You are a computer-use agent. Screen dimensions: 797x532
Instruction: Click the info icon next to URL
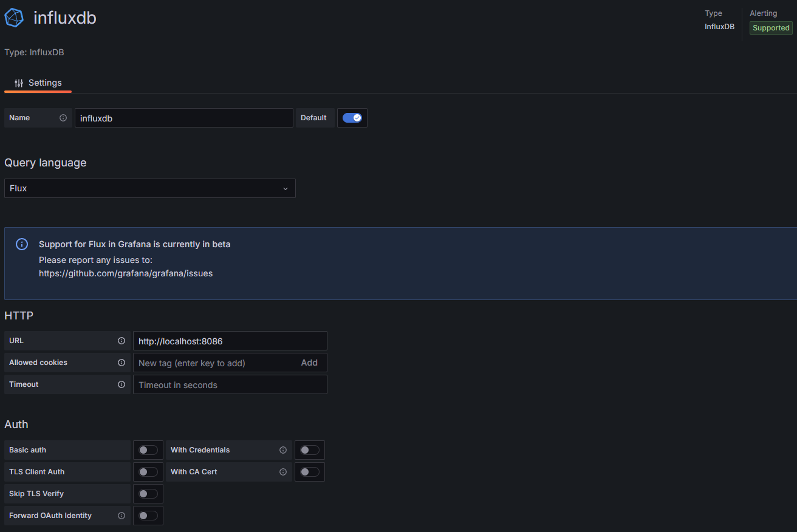[x=121, y=341]
